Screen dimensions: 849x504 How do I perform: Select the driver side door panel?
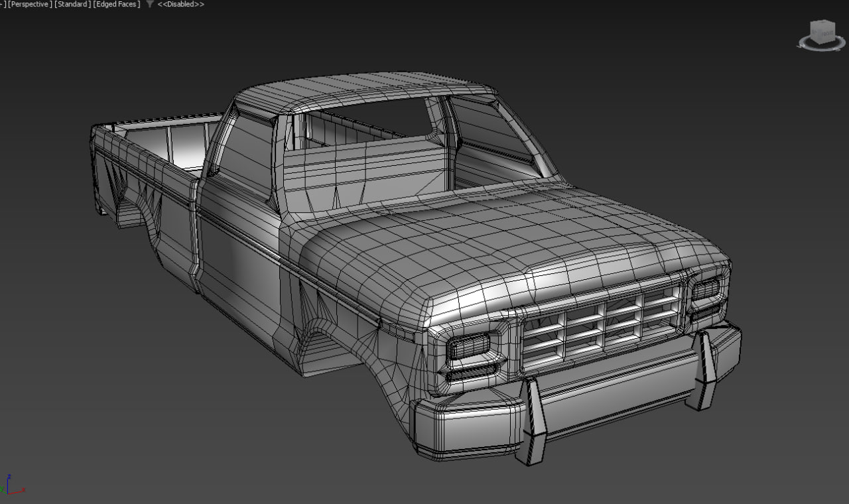click(x=239, y=252)
